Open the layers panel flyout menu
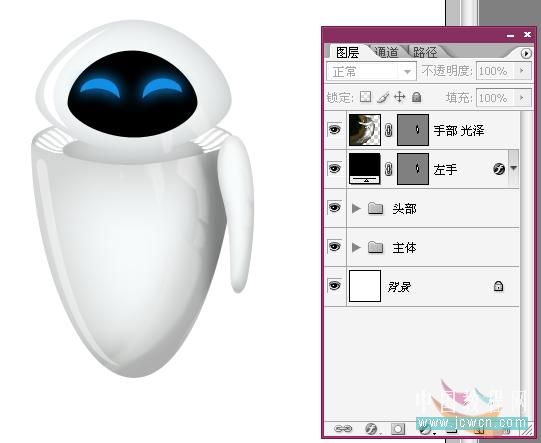Screen dimensions: 541x443 526,53
